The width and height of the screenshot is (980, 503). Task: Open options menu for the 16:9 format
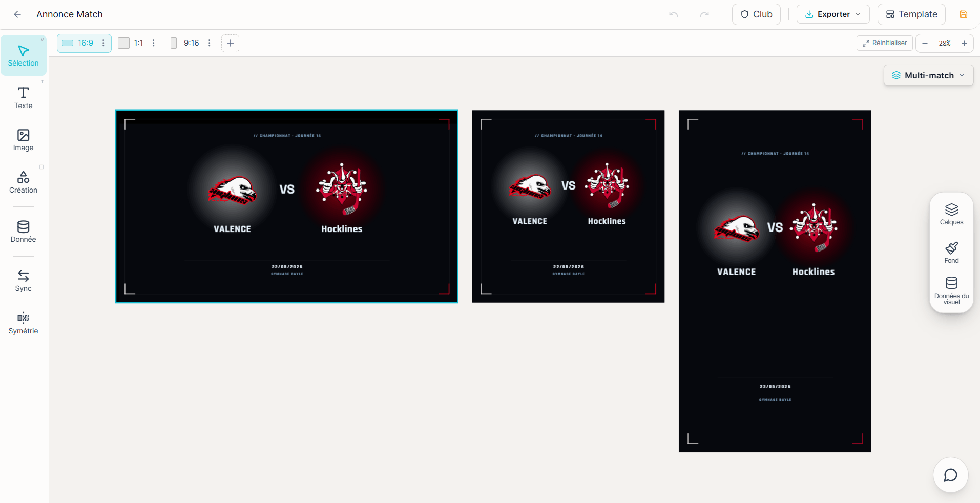point(103,43)
